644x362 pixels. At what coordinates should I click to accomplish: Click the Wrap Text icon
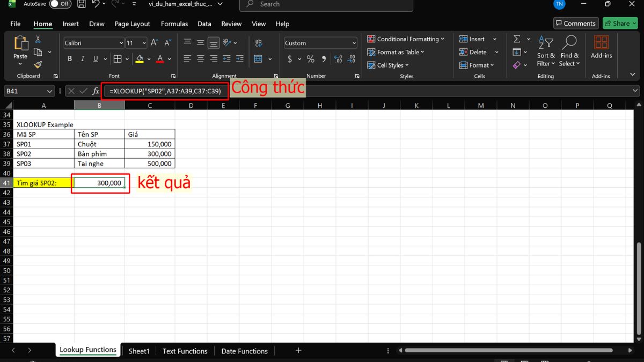[258, 42]
